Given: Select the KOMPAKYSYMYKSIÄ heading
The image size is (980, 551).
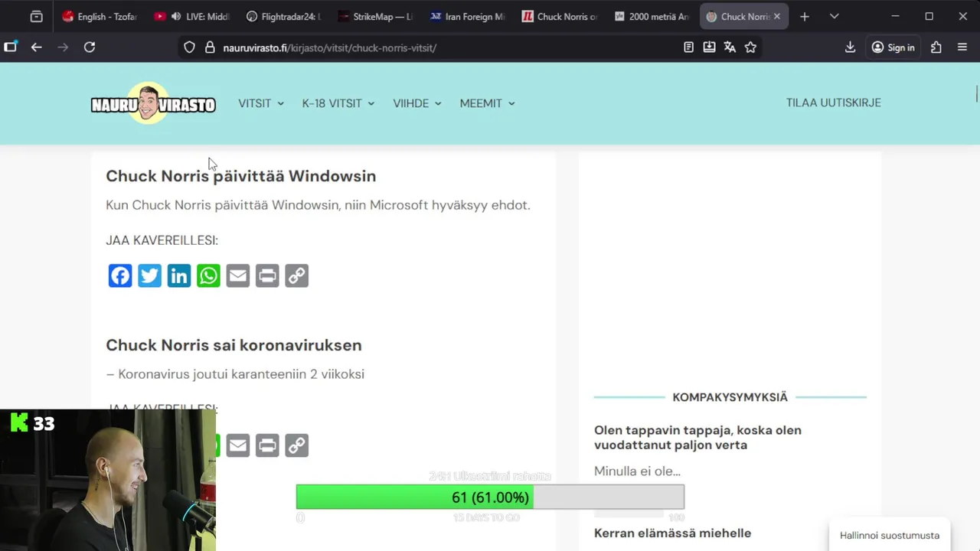Looking at the screenshot, I should [730, 397].
